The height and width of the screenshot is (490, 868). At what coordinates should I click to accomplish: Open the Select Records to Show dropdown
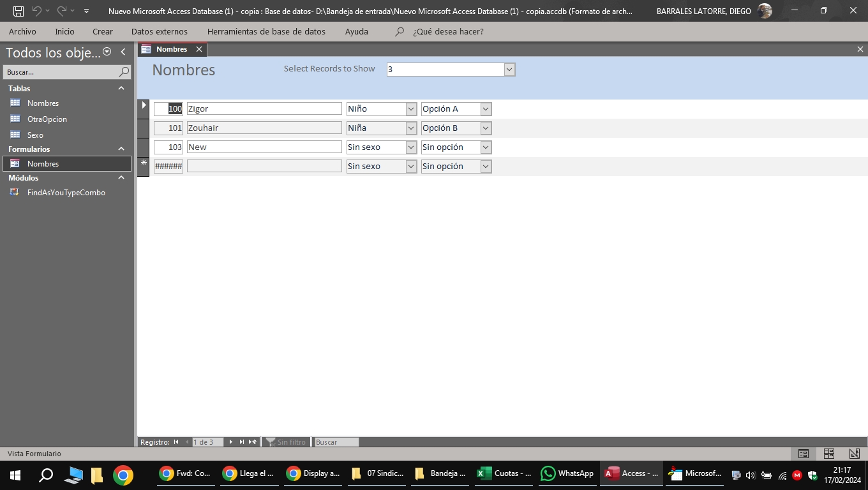[x=509, y=70]
